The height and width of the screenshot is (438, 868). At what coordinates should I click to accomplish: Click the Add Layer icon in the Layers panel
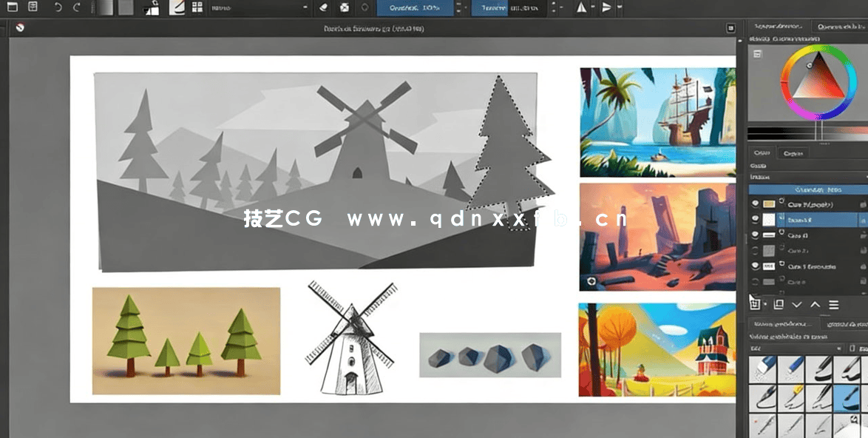click(756, 304)
